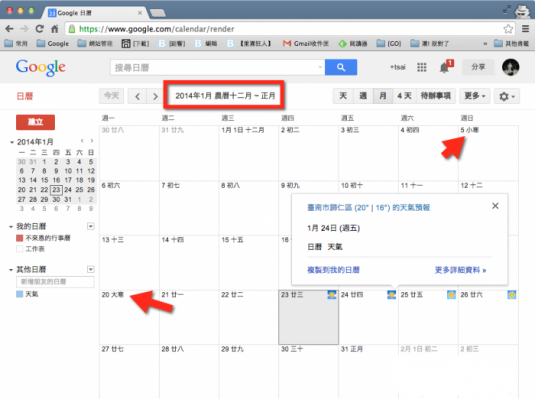Open search options dropdown arrow
The width and height of the screenshot is (535, 399).
click(320, 67)
